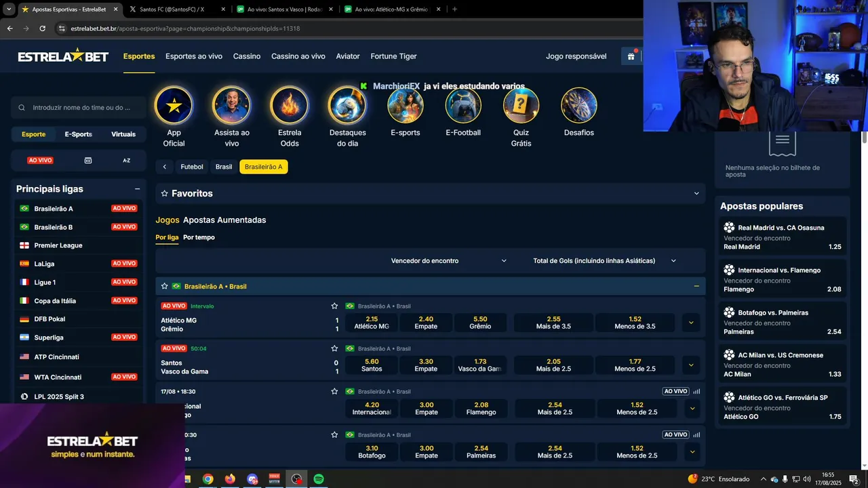Collapse the Brasileirão A • Brasil group
The width and height of the screenshot is (868, 488).
(696, 286)
